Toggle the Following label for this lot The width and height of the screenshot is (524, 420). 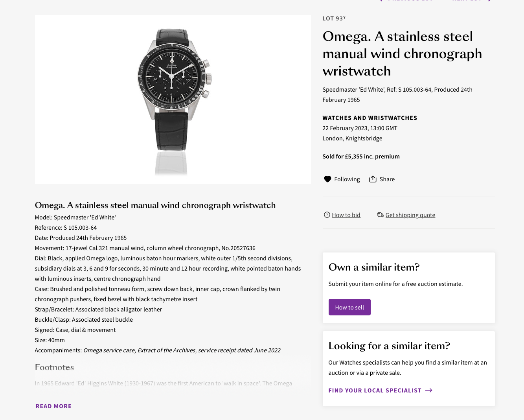point(347,179)
